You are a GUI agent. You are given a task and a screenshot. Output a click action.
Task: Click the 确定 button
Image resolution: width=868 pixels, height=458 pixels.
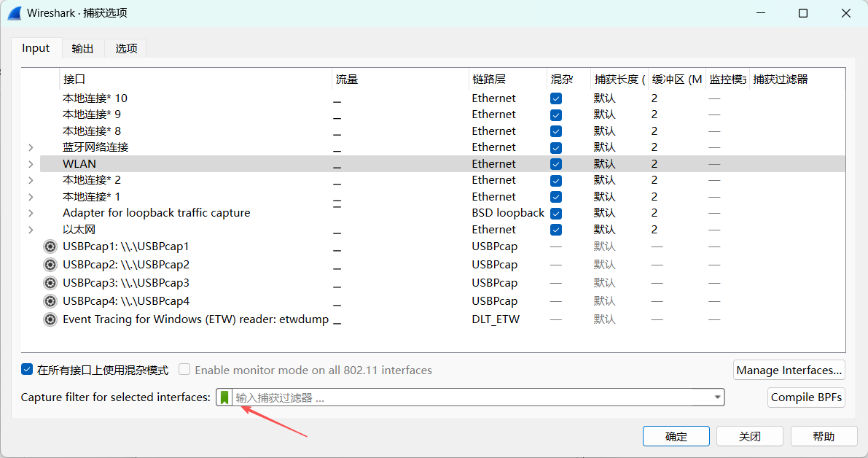(x=676, y=436)
